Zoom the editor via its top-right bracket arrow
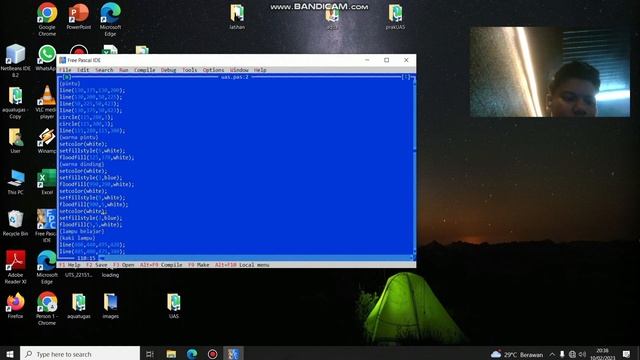This screenshot has height=360, width=640. pos(406,77)
